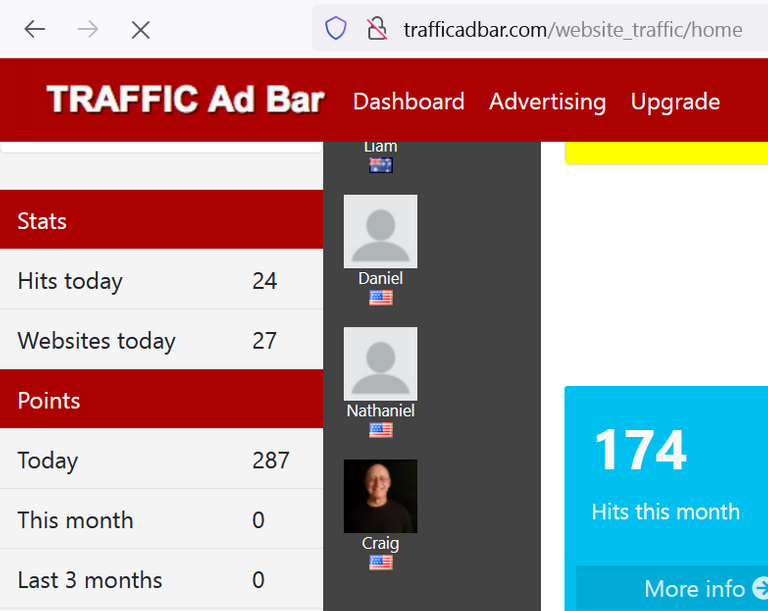The height and width of the screenshot is (611, 768).
Task: Click the Points section header
Action: pyautogui.click(x=162, y=399)
